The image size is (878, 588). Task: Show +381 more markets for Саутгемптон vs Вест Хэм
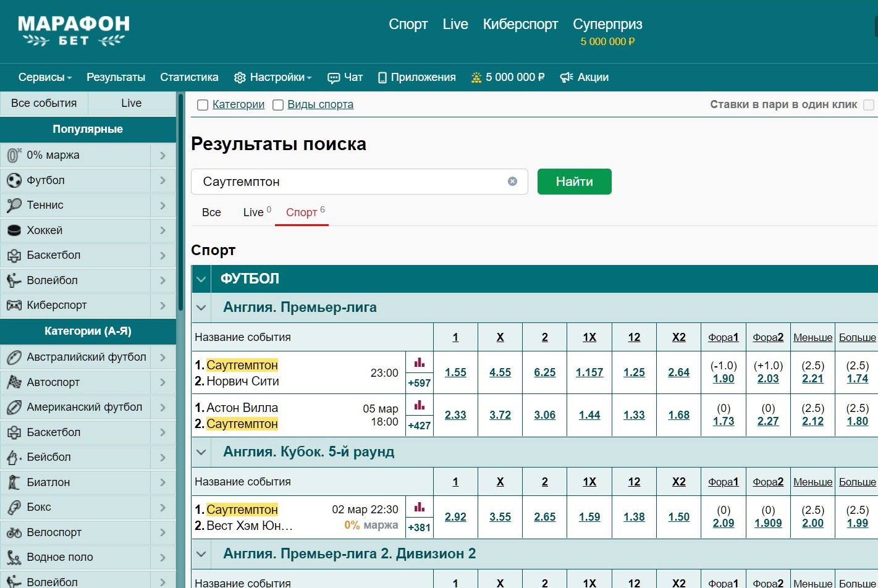click(420, 527)
